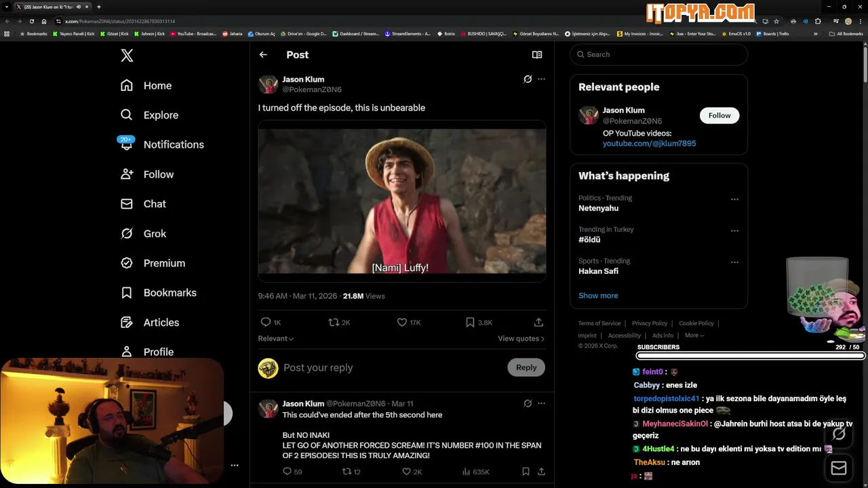Image resolution: width=868 pixels, height=488 pixels.
Task: Expand the Relevant sort dropdown
Action: point(276,339)
